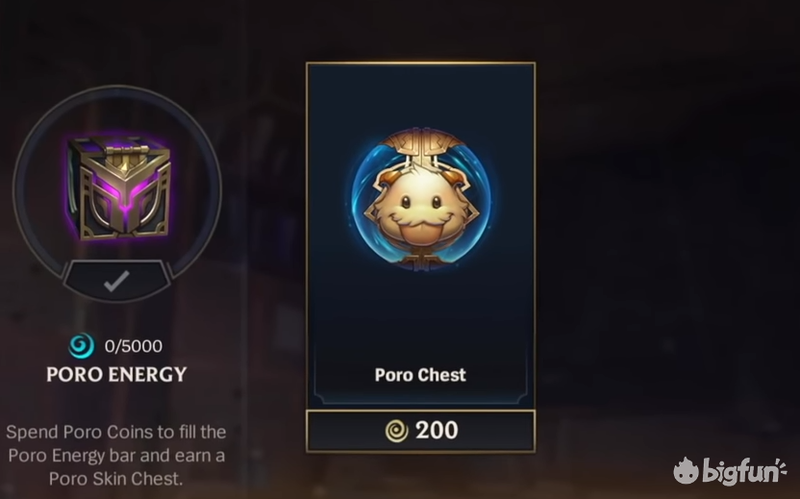
Task: Select the 0/5000 energy counter
Action: pyautogui.click(x=133, y=346)
